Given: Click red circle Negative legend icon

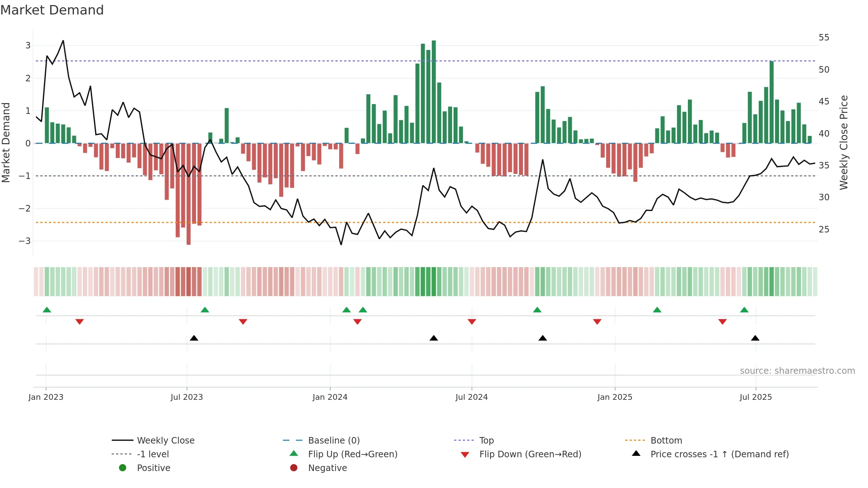Looking at the screenshot, I should [x=294, y=468].
